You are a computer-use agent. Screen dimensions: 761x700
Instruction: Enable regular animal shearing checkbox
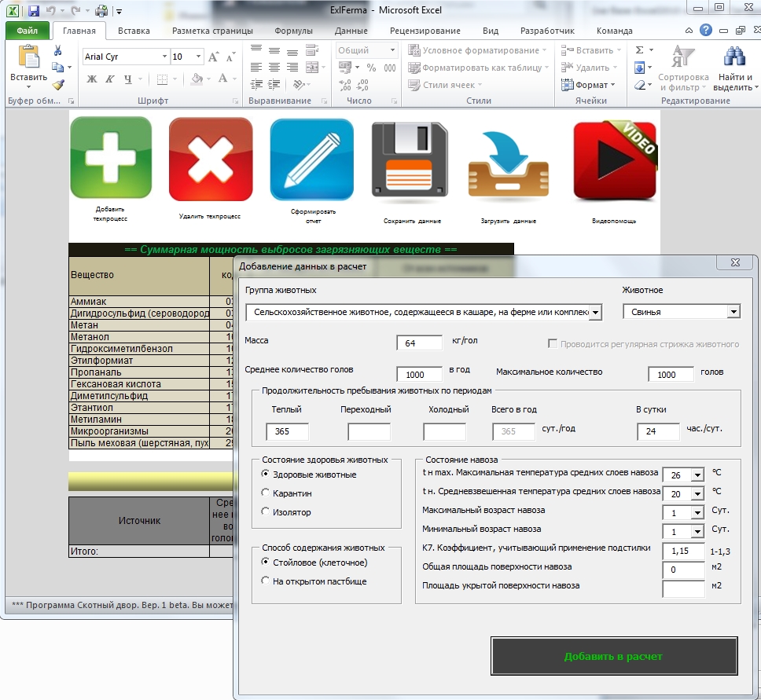pos(553,343)
